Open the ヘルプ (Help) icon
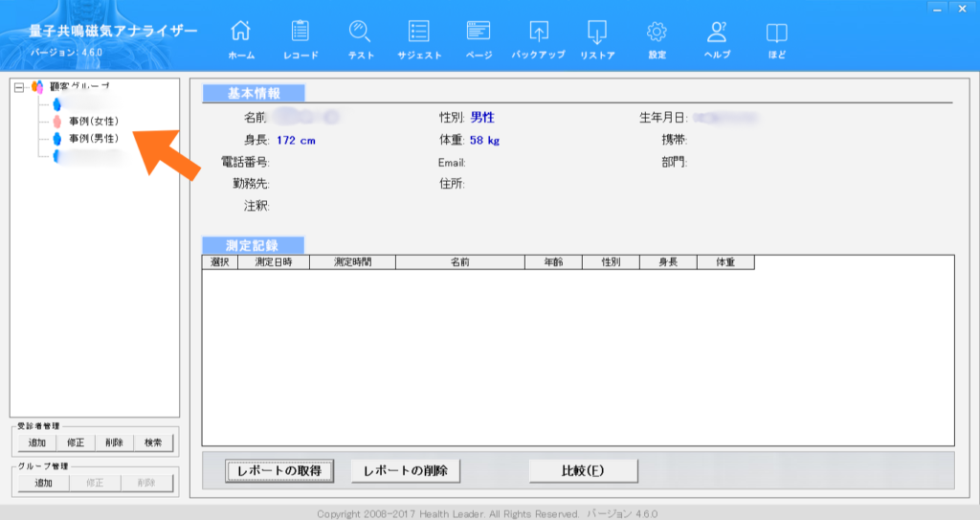 tap(717, 32)
